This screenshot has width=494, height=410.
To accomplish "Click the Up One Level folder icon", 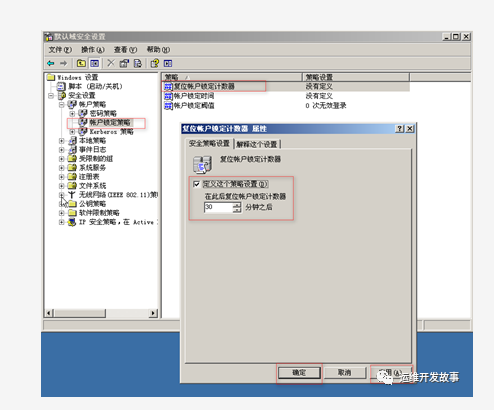I will [x=81, y=63].
